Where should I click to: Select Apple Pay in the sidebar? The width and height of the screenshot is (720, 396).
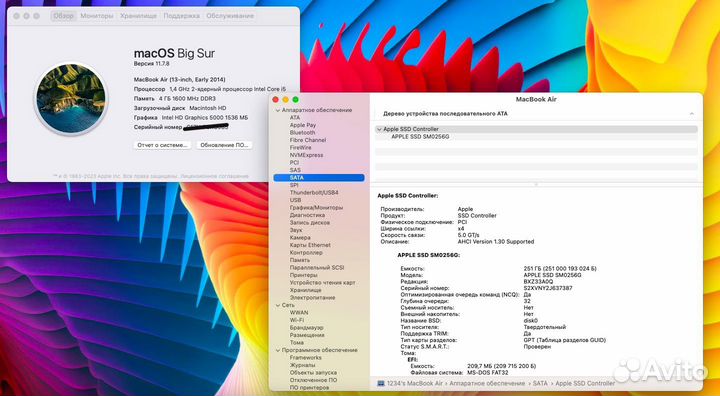click(303, 125)
